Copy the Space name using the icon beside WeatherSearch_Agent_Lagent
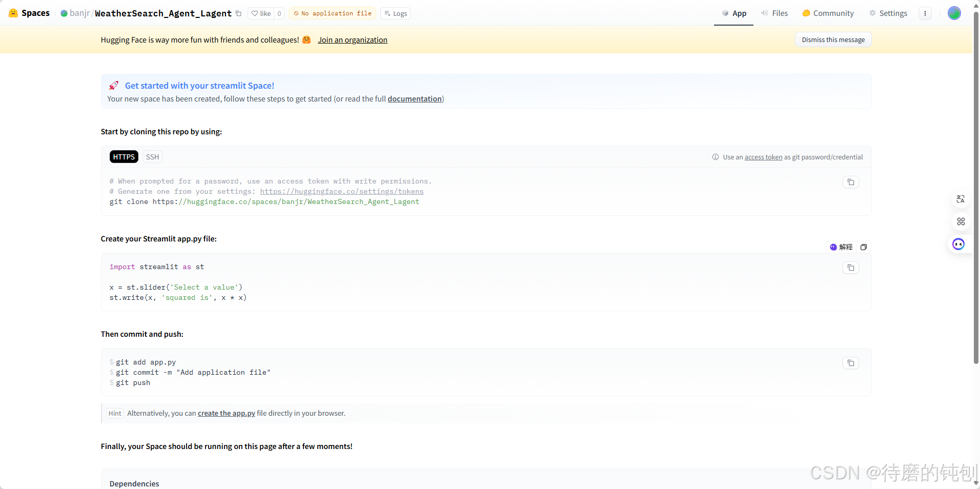 tap(238, 13)
